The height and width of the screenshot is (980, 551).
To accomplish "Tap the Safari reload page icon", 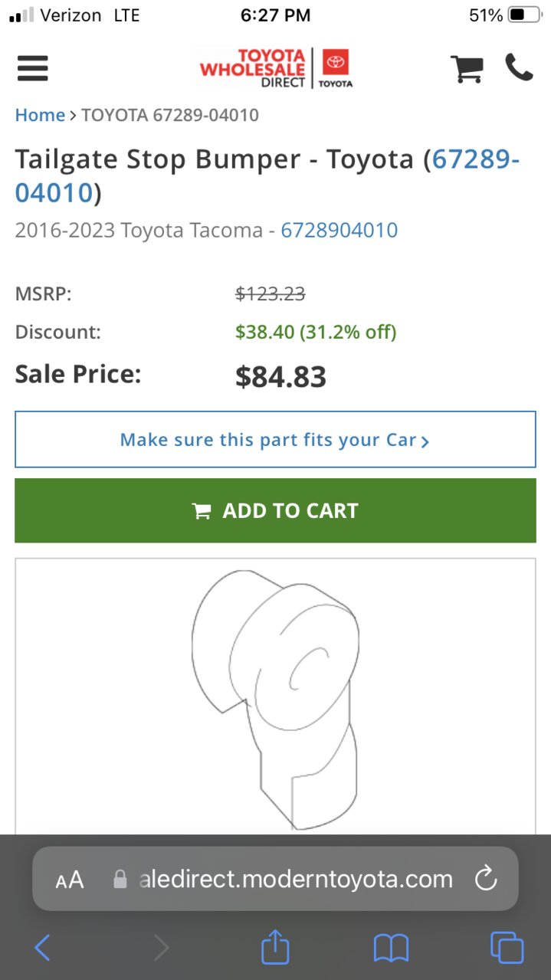I will (x=486, y=879).
